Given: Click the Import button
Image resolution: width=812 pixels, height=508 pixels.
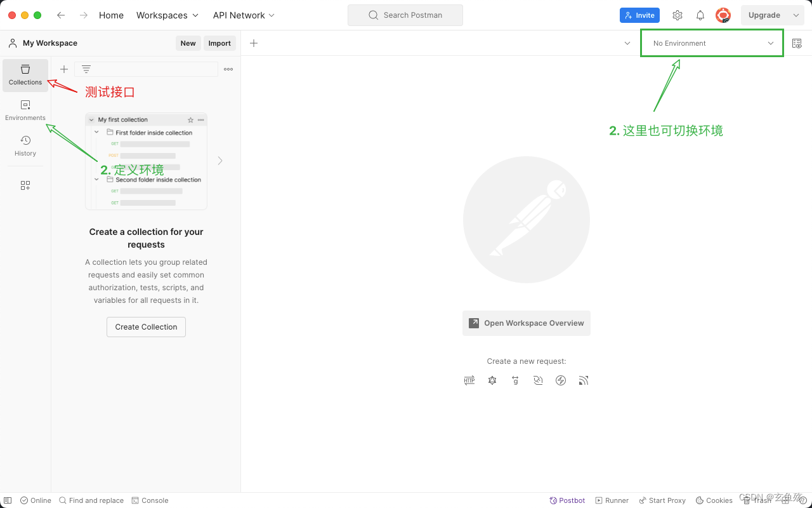Looking at the screenshot, I should click(x=219, y=43).
